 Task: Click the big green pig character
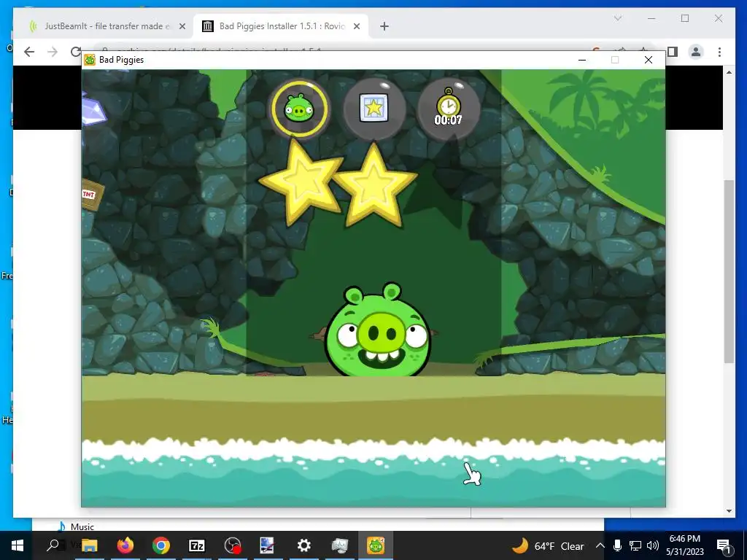376,330
